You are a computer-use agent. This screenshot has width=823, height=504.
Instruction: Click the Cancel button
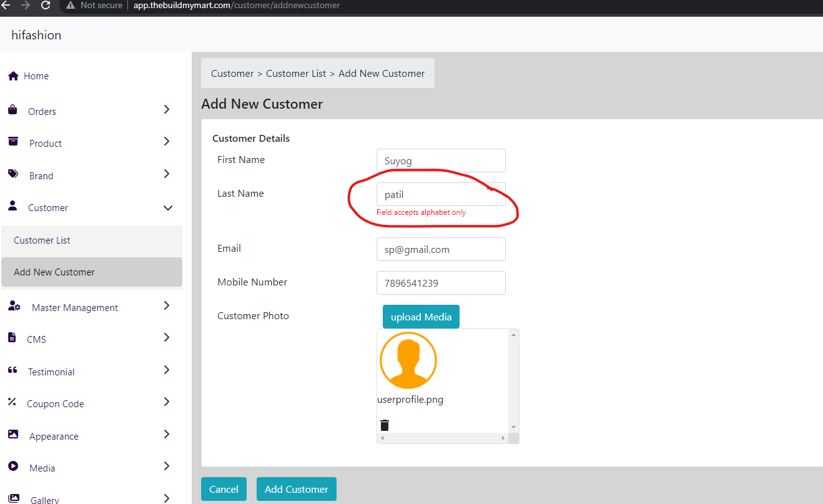coord(224,489)
